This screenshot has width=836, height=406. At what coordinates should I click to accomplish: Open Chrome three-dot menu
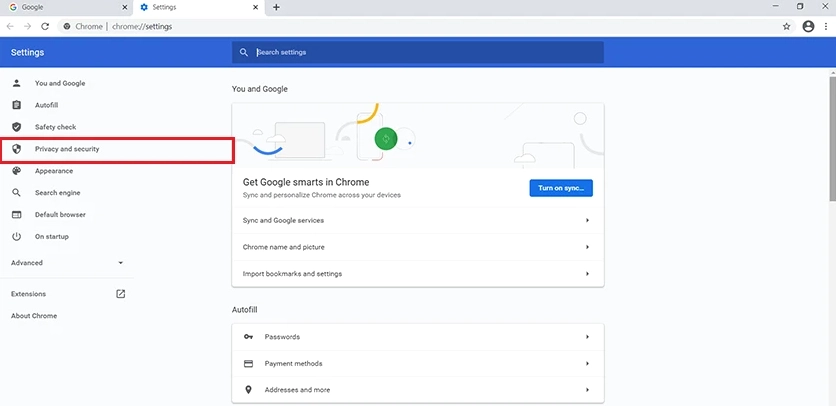coord(825,26)
